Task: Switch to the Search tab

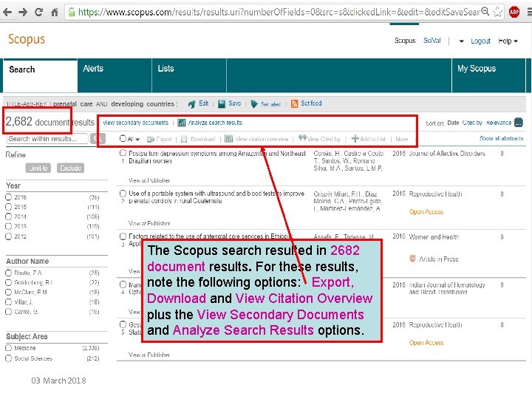Action: point(40,76)
